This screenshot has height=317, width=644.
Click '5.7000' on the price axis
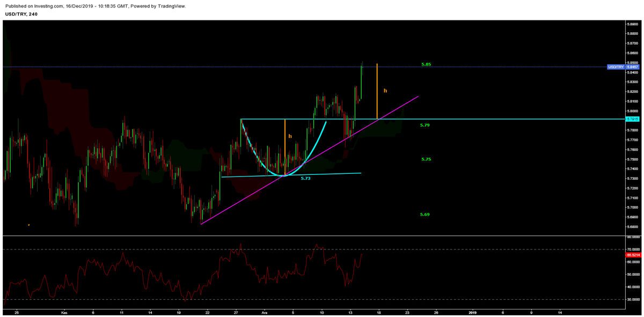(x=633, y=208)
